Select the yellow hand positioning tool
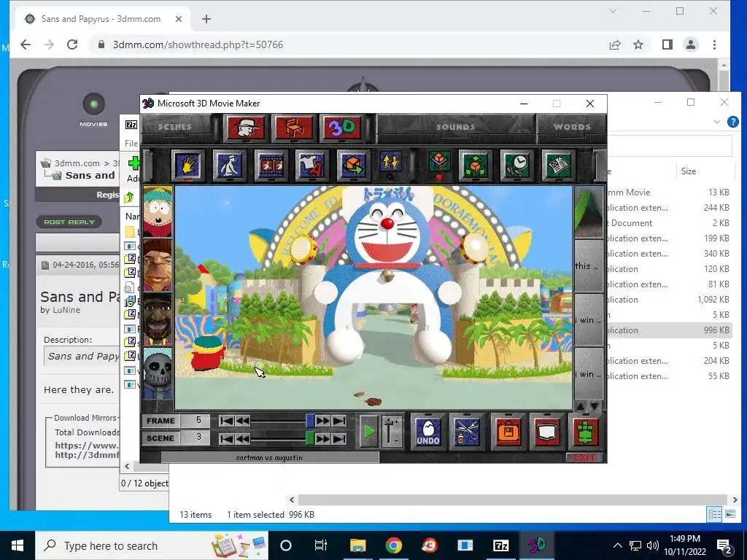Screen dimensions: 747x560 tap(187, 165)
